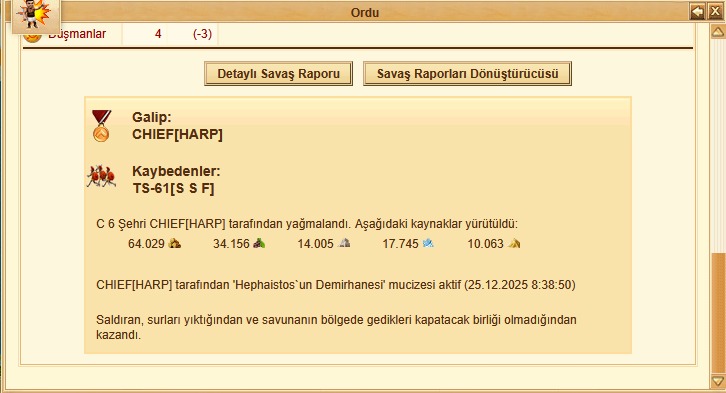Click the winner medal icon
Viewport: 726px width, 393px height.
tap(101, 125)
